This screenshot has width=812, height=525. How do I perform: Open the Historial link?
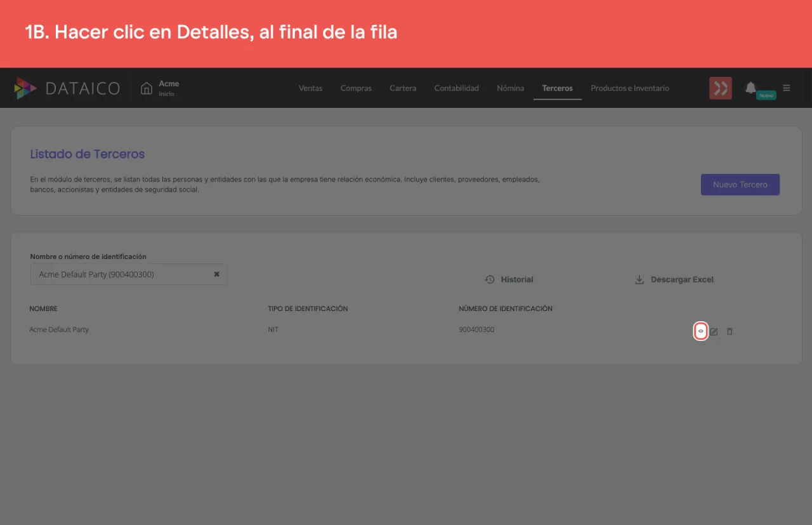point(509,279)
